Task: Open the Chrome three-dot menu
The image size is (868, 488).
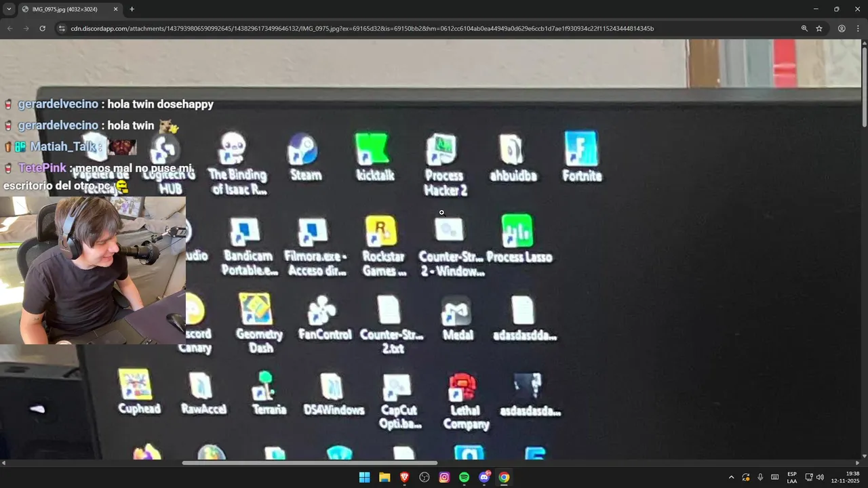Action: (x=857, y=28)
